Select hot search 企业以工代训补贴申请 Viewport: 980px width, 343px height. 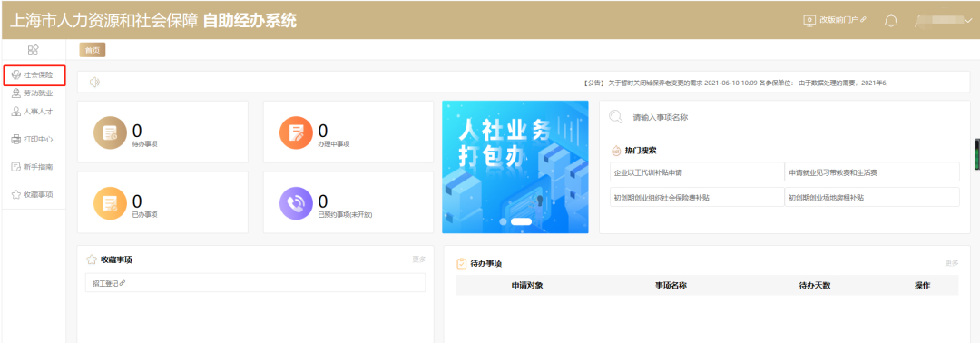pyautogui.click(x=698, y=171)
